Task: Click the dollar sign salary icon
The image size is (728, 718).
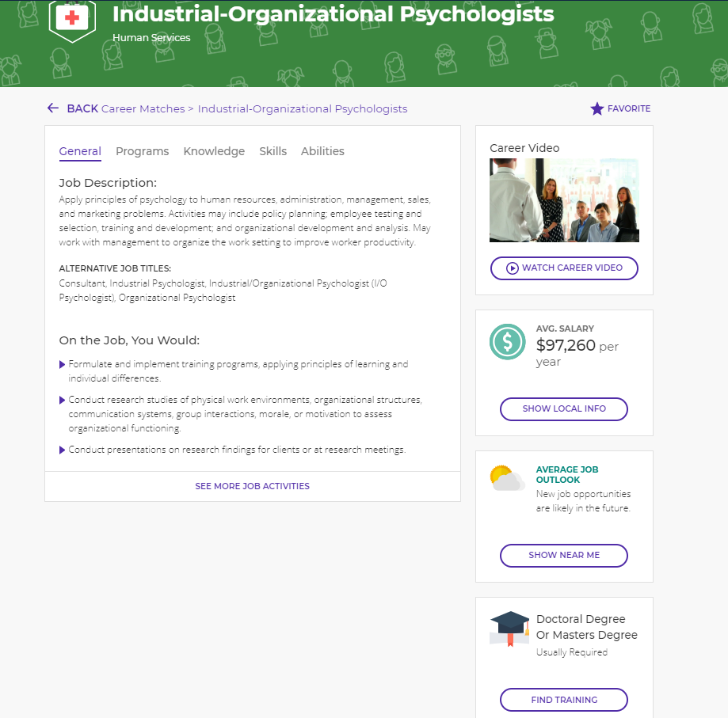Action: tap(508, 342)
